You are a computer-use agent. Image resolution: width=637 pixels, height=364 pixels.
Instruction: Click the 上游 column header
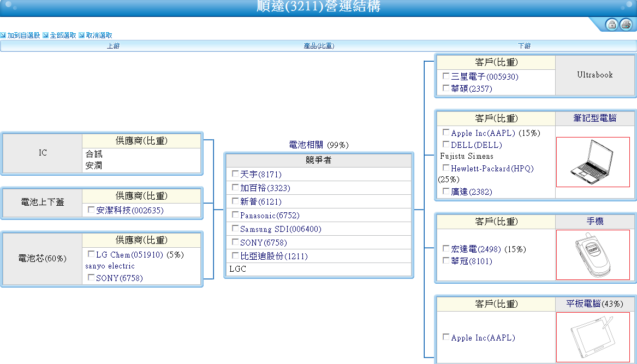click(x=113, y=46)
